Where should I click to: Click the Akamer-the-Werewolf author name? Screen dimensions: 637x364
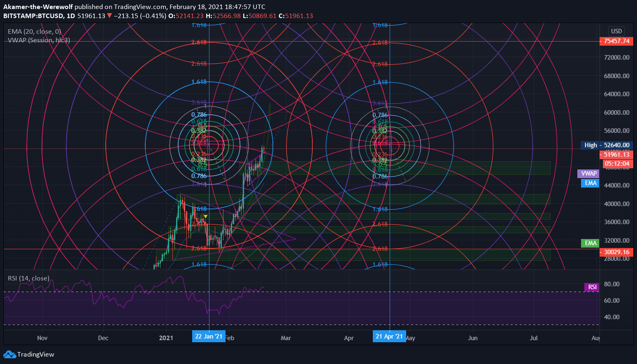click(x=38, y=7)
